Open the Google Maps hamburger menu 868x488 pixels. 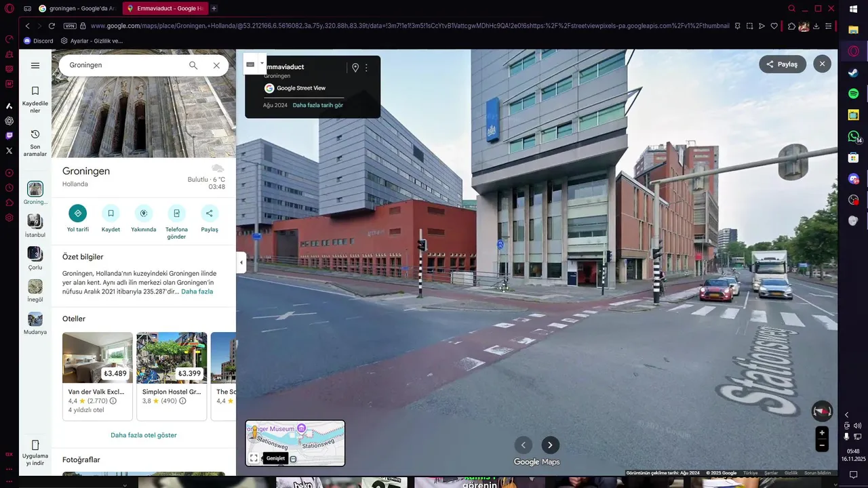point(35,66)
